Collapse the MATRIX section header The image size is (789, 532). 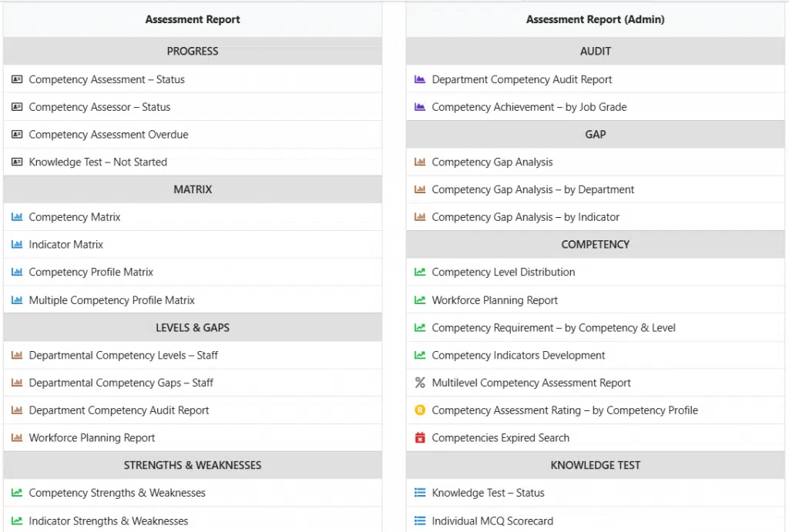(x=193, y=189)
